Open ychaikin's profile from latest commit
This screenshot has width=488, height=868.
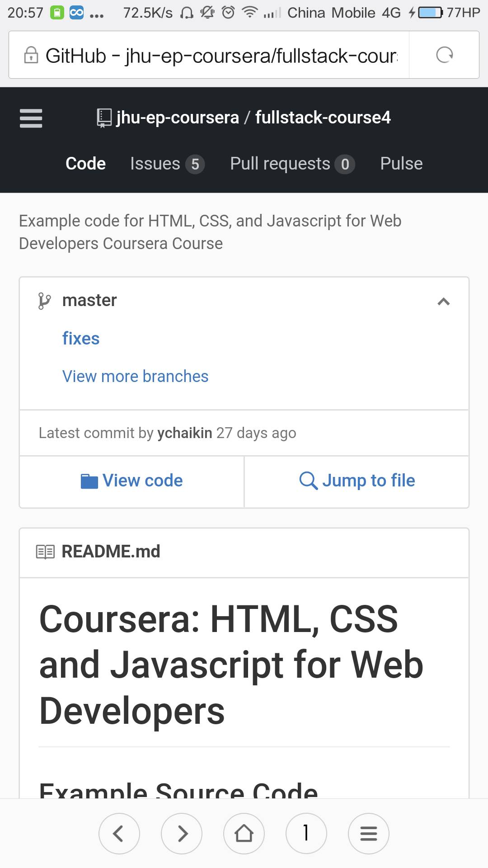click(x=185, y=433)
